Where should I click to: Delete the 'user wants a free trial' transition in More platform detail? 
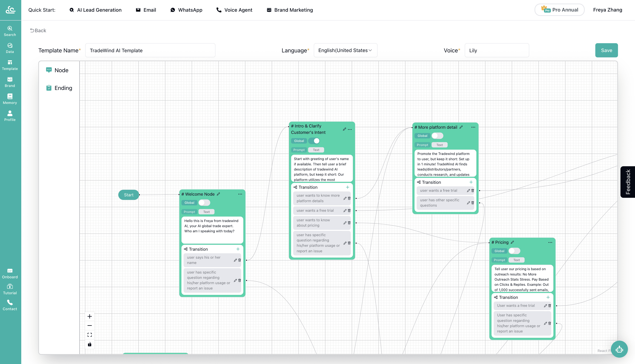tap(473, 190)
